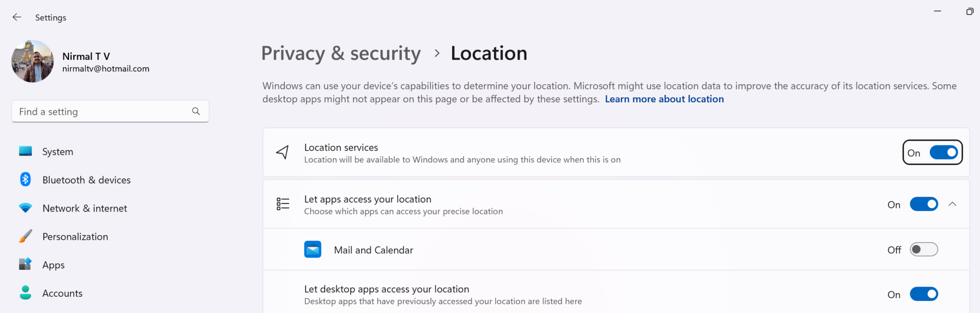Click the Accounts person icon
Image resolution: width=980 pixels, height=313 pixels.
click(25, 292)
